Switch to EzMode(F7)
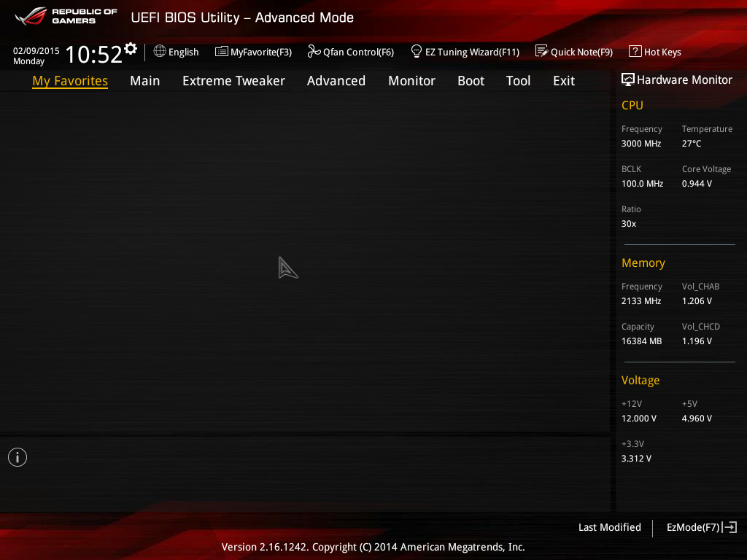Viewport: 747px width, 560px height. click(701, 527)
